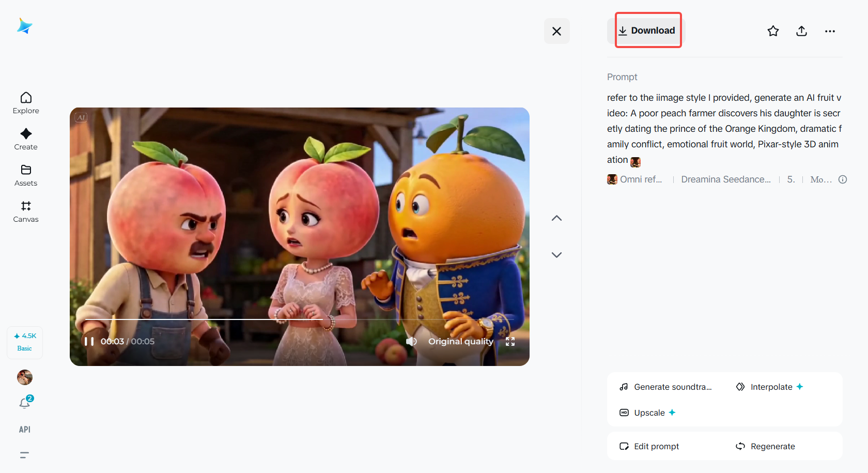Screen dimensions: 868x473
Task: Click the Upscale option
Action: click(647, 413)
